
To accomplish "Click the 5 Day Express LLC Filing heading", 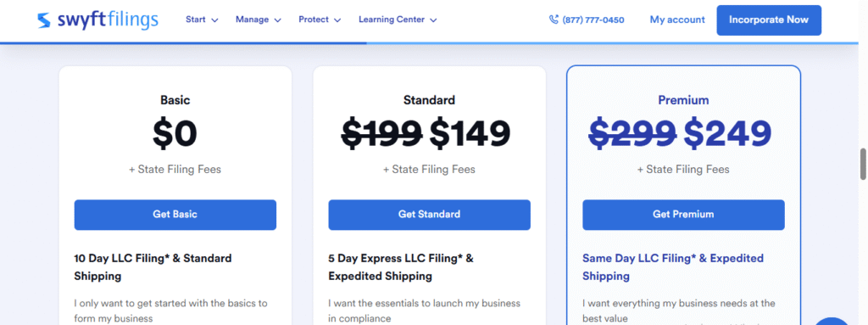I will [401, 266].
